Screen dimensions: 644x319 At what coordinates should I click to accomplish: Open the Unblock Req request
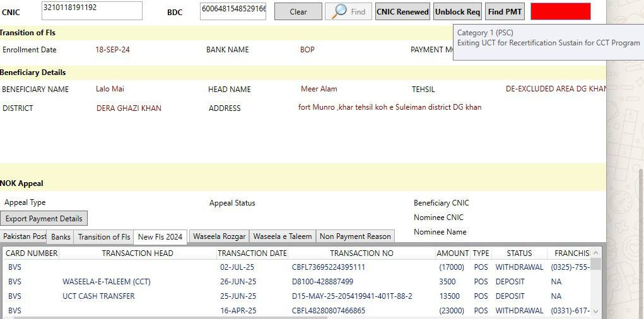pos(457,11)
